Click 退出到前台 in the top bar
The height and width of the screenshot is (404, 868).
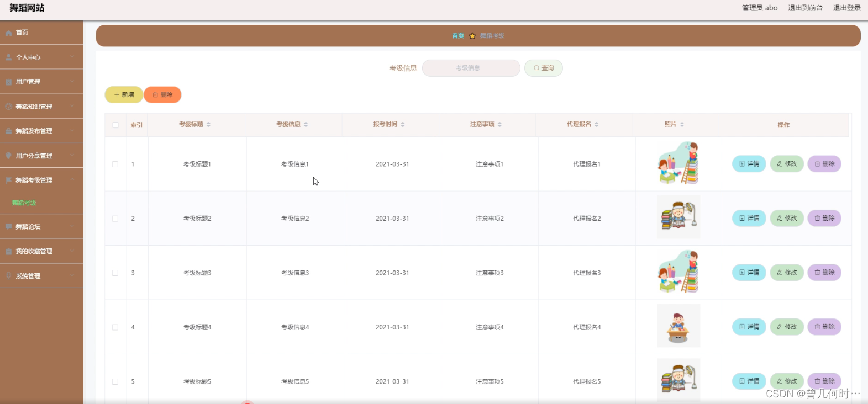805,8
